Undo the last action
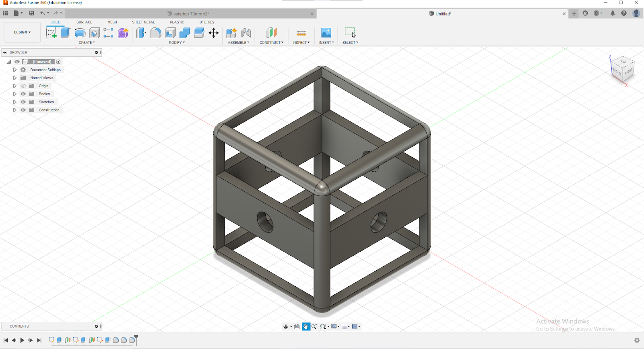644x349 pixels. click(42, 13)
